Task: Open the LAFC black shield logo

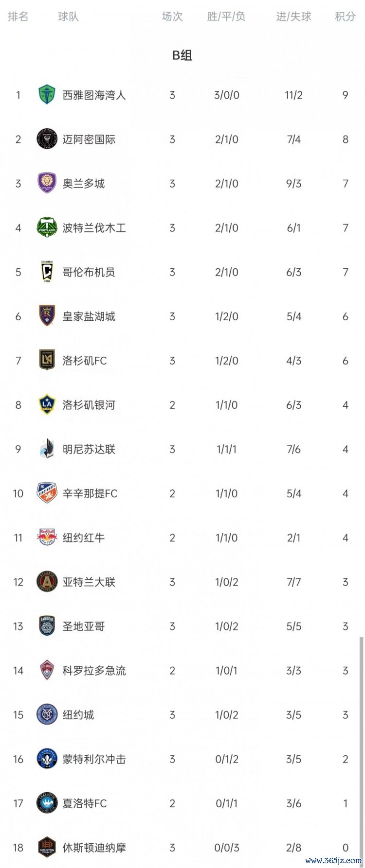Action: (47, 360)
